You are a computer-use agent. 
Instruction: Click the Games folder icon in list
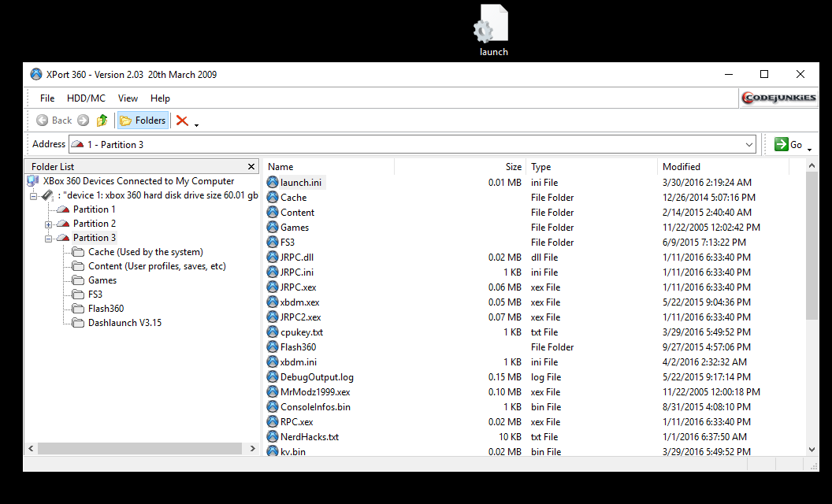[x=272, y=227]
